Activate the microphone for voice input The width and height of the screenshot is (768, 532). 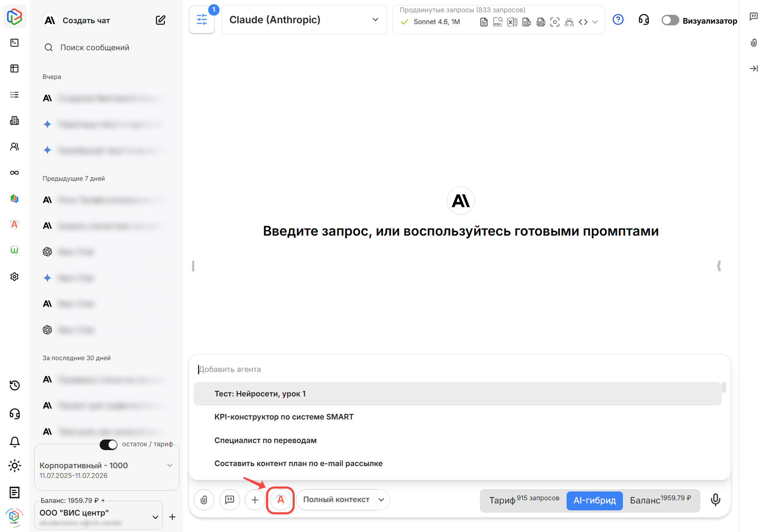715,500
